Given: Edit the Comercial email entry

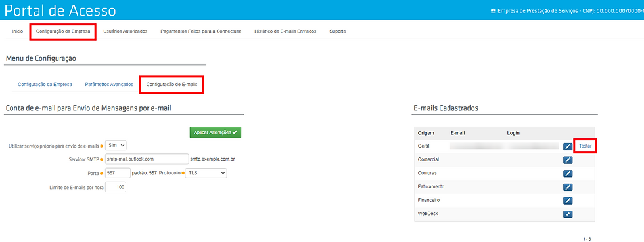Looking at the screenshot, I should click(568, 160).
